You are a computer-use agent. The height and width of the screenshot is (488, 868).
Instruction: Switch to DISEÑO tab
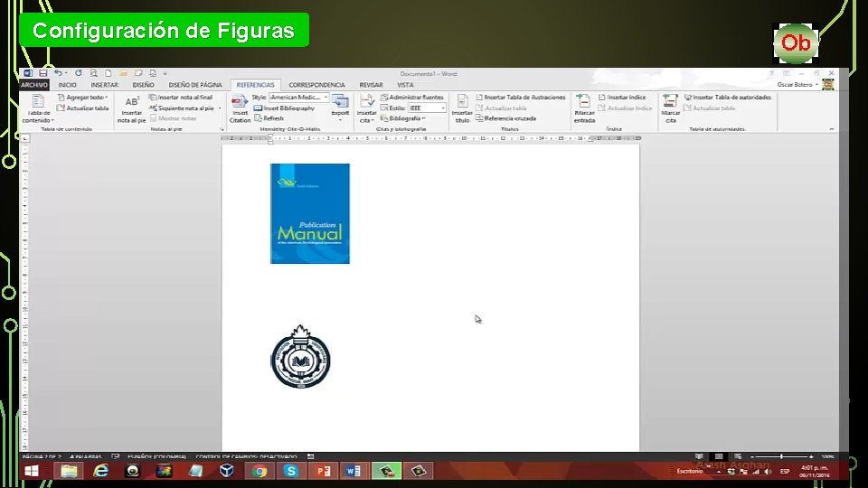pyautogui.click(x=144, y=85)
